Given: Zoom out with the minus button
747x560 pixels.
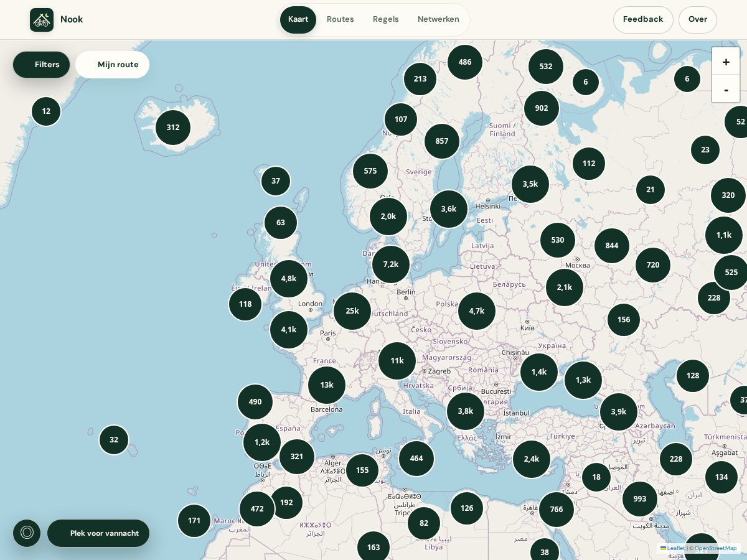Looking at the screenshot, I should (726, 89).
